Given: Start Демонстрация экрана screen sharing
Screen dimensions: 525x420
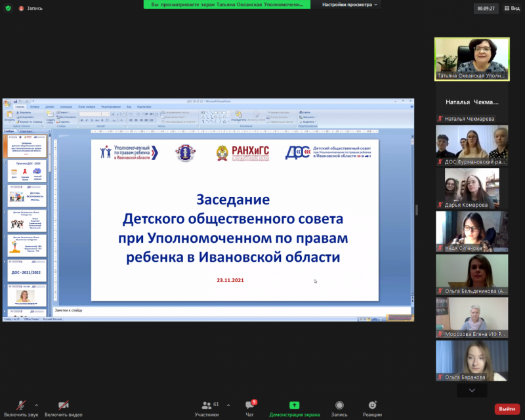Looking at the screenshot, I should coord(295,408).
